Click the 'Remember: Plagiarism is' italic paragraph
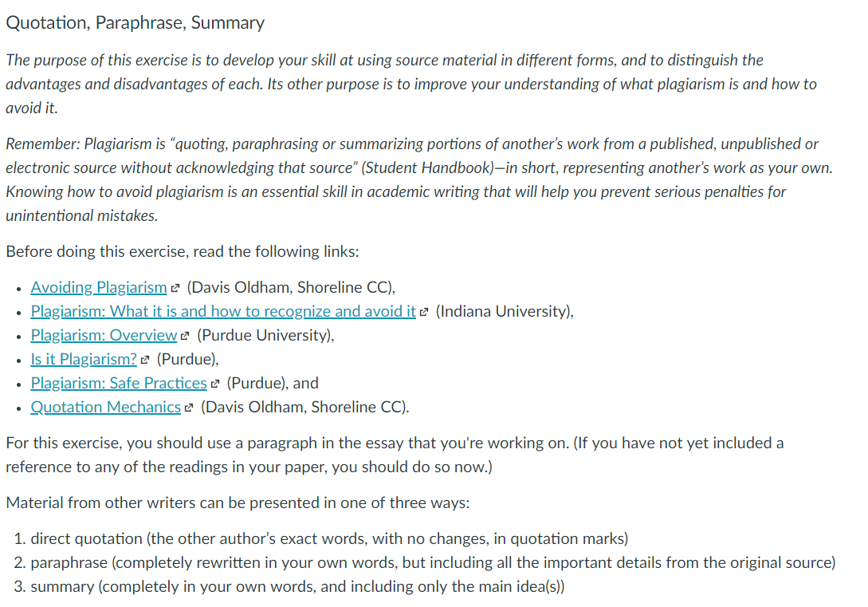 [419, 179]
